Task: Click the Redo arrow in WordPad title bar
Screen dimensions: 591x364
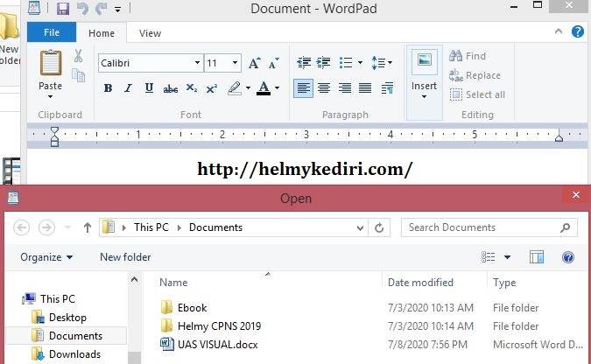Action: coord(101,8)
